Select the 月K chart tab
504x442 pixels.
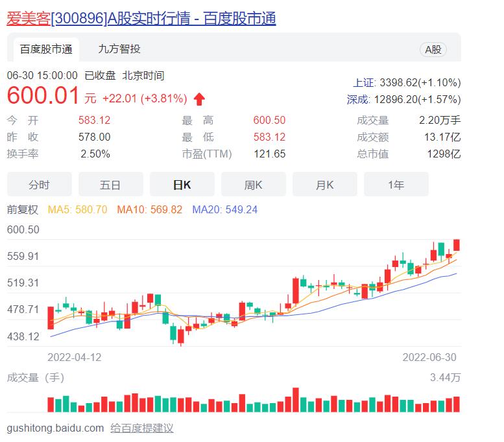(x=324, y=185)
